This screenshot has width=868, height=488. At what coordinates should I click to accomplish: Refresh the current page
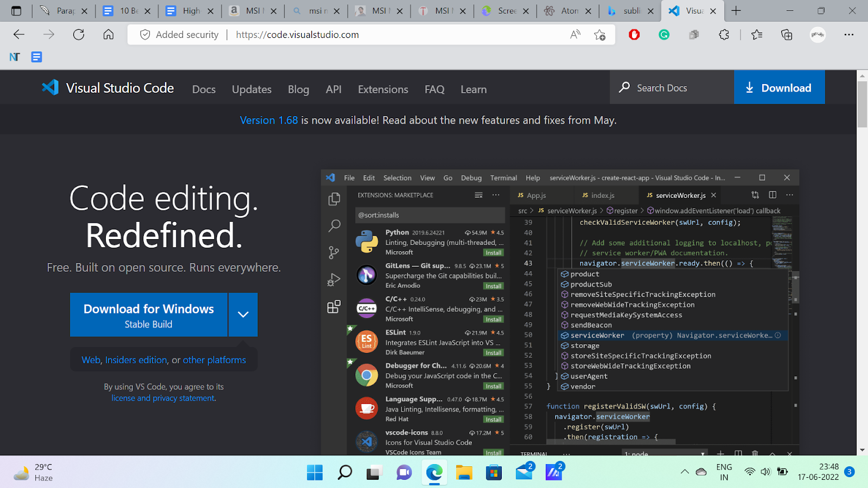coord(79,35)
